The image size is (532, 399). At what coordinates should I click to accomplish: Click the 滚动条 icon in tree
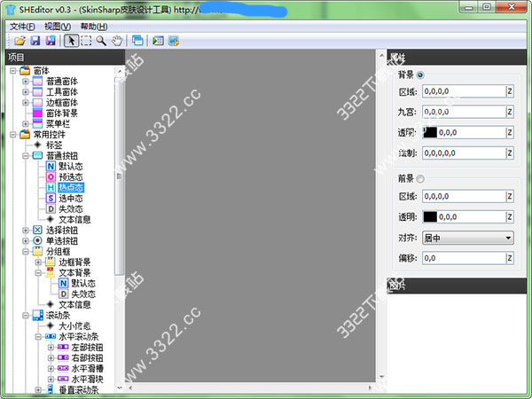pyautogui.click(x=37, y=315)
